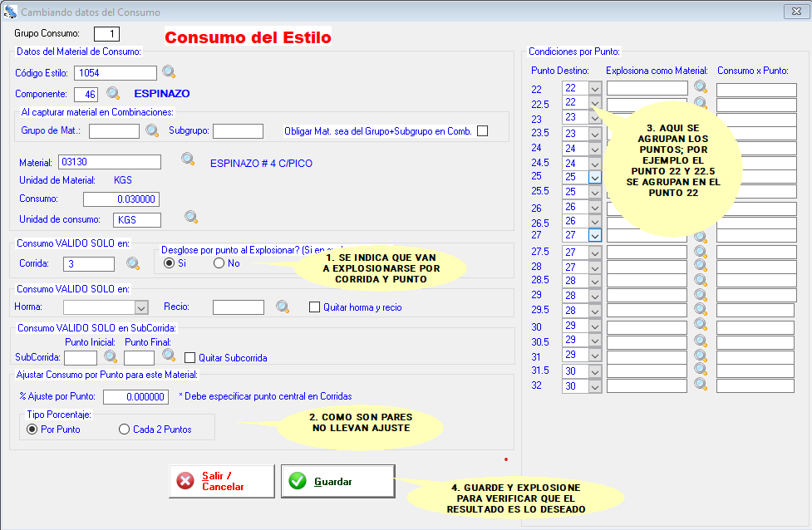Viewport: 812px width, 530px height.
Task: Focus the Unidad de consumo KGS field
Action: (137, 220)
